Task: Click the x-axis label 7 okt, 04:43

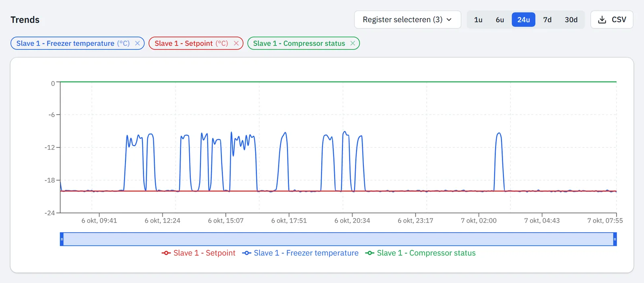Action: click(x=542, y=221)
